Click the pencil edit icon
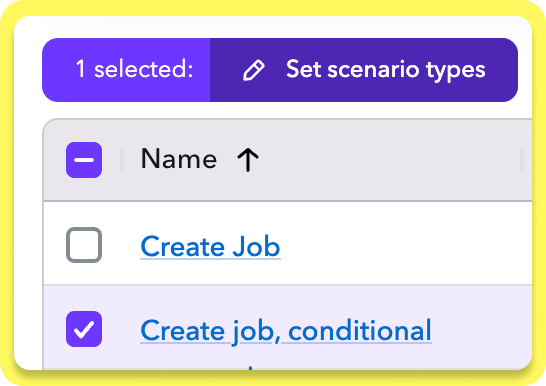Screen dimensions: 546x386 (254, 70)
